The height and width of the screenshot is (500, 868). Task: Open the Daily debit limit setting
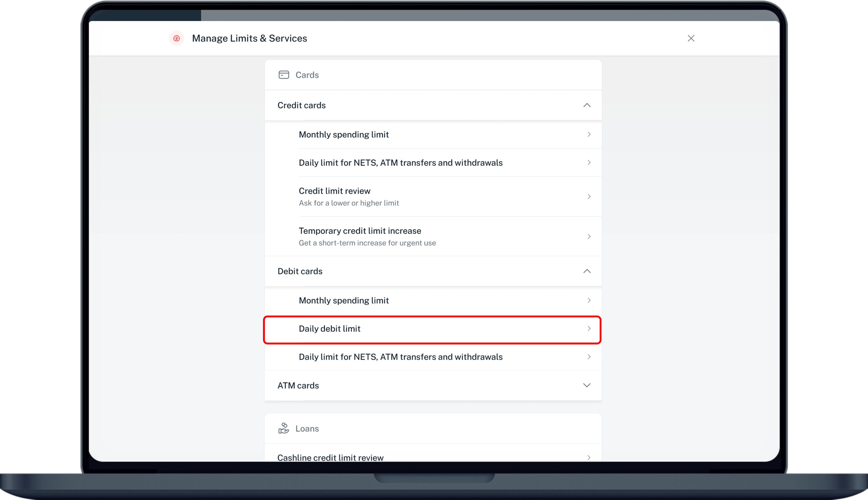330,329
